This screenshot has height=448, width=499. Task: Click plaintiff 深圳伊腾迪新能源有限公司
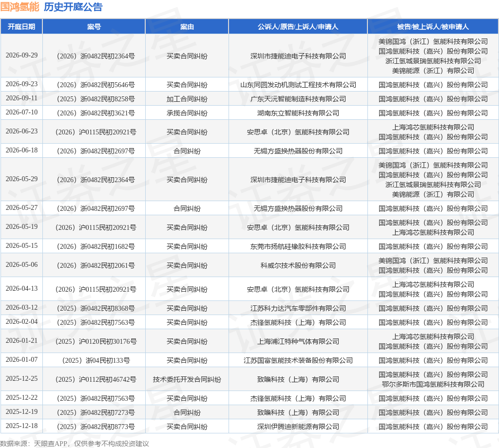click(298, 427)
